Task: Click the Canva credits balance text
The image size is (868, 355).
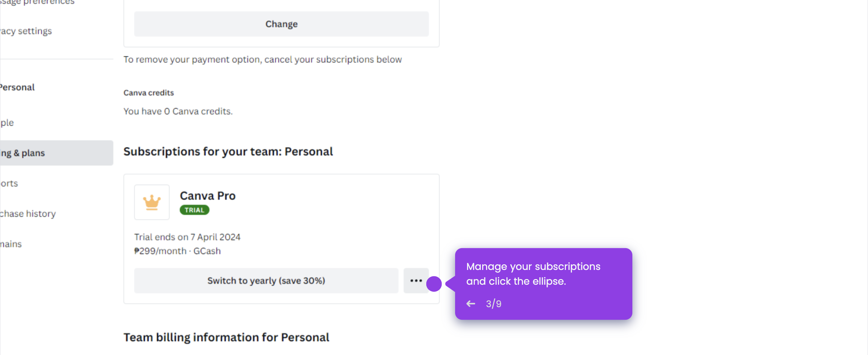Action: pos(178,111)
